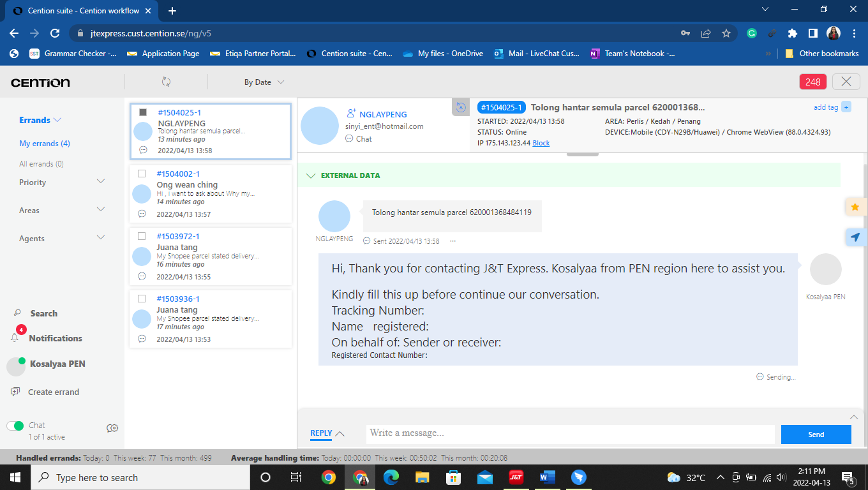Toggle the Chat availability switch
The width and height of the screenshot is (868, 490).
pos(15,426)
